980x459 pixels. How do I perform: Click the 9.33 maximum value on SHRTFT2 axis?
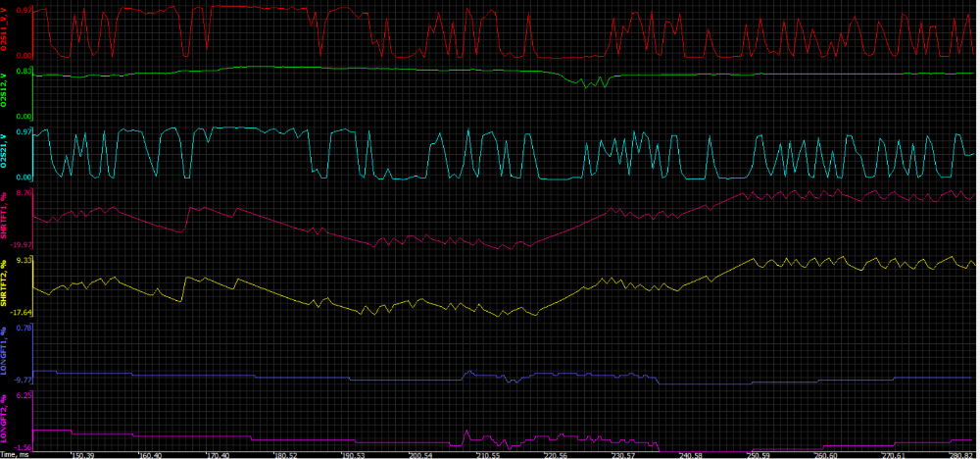pos(24,260)
